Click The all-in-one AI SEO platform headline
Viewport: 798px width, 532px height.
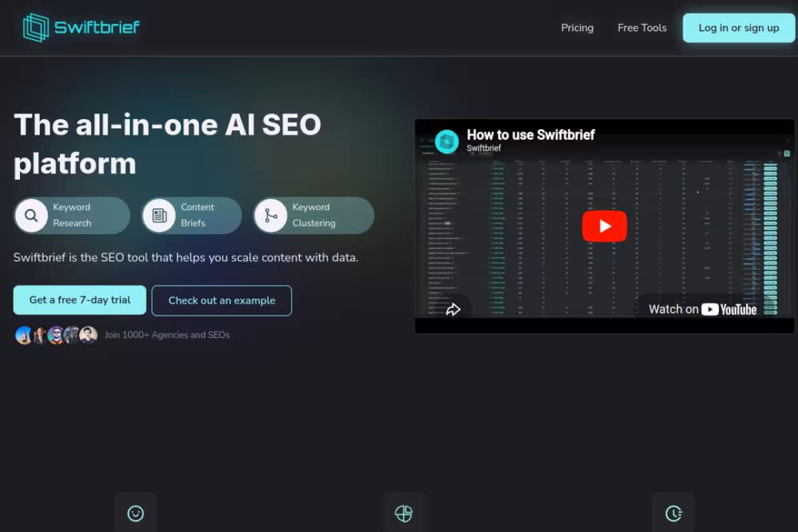coord(168,144)
